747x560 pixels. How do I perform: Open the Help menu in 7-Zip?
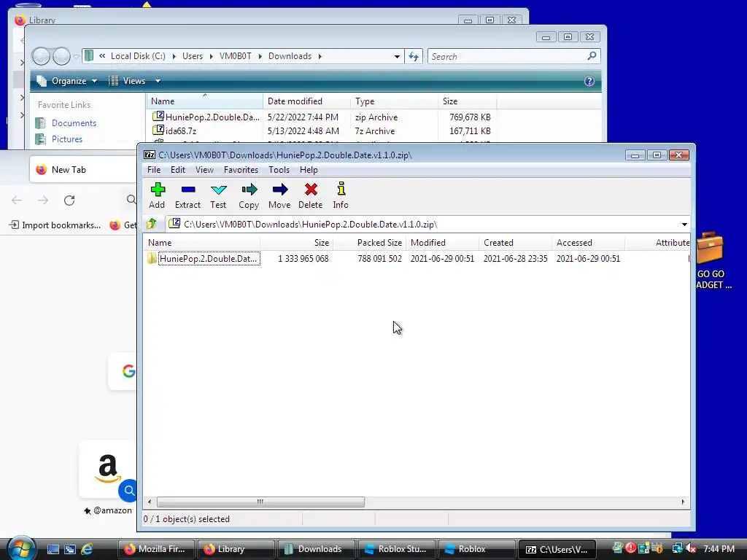click(309, 169)
